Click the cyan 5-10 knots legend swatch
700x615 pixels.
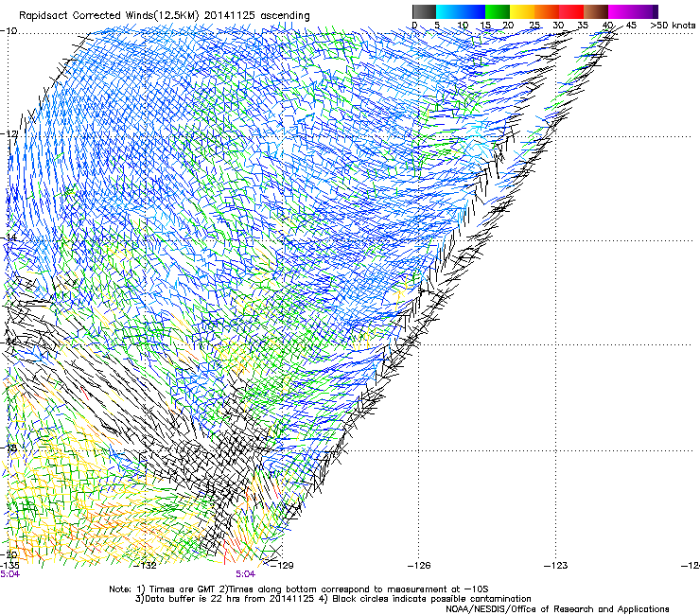tap(448, 11)
